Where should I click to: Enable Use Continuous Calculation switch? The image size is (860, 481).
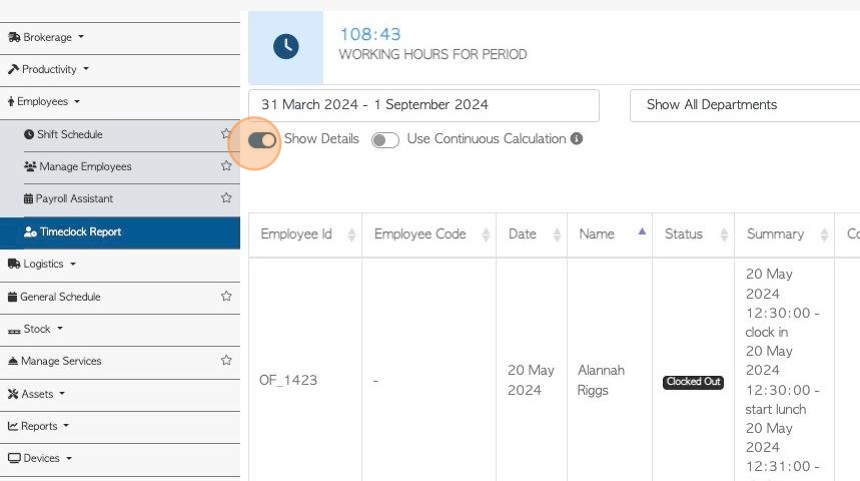385,140
